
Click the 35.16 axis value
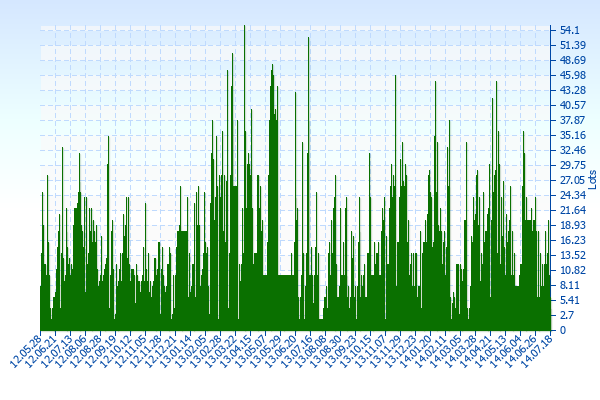pyautogui.click(x=573, y=135)
